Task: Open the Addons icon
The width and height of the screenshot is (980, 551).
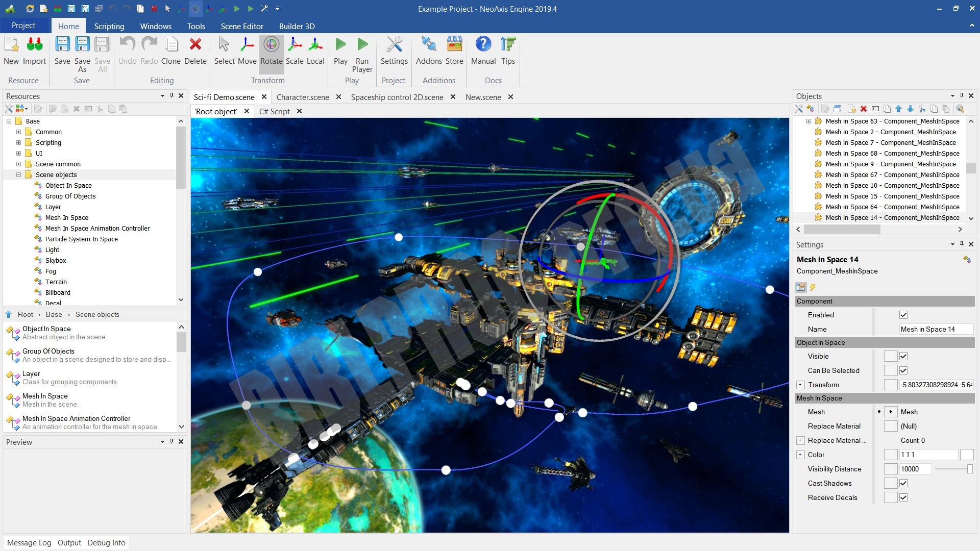Action: coord(429,44)
